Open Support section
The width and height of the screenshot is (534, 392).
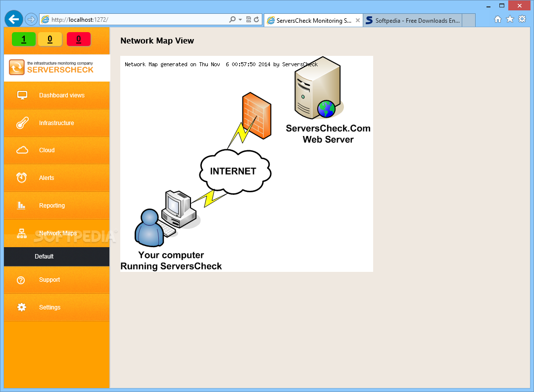coord(57,280)
